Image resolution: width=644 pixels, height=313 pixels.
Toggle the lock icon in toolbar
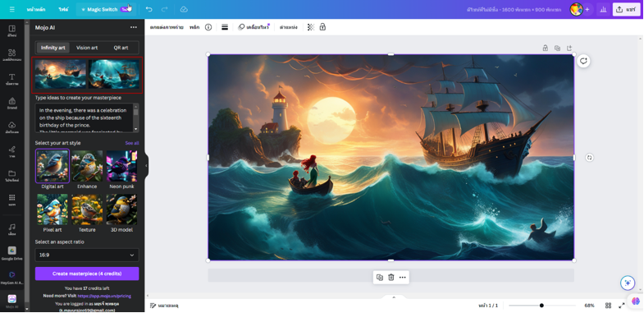tap(322, 27)
